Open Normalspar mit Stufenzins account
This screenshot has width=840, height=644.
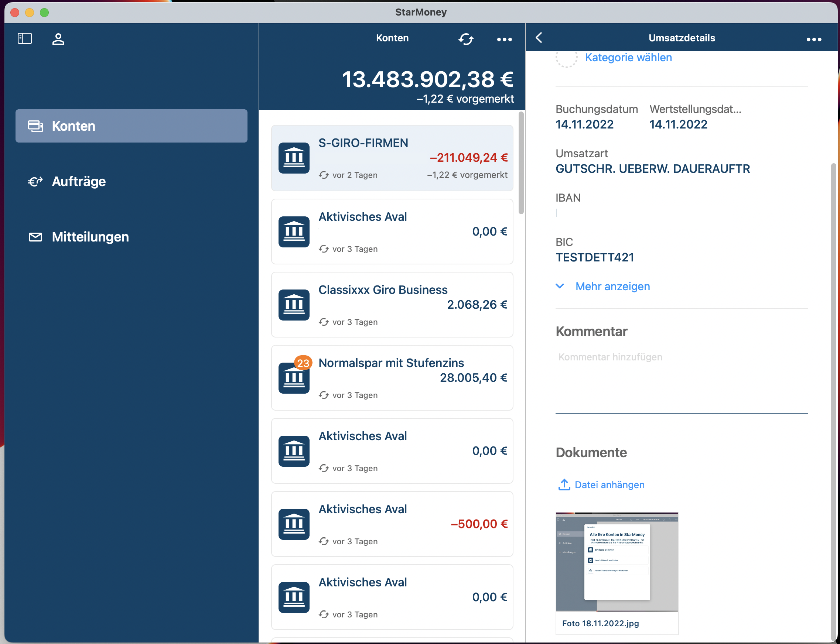click(x=392, y=378)
